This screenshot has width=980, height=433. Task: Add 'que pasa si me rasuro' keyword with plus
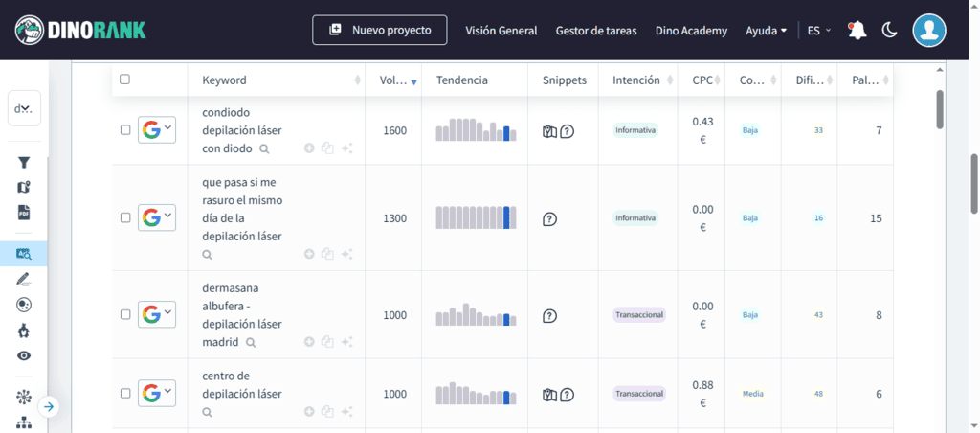(x=309, y=254)
